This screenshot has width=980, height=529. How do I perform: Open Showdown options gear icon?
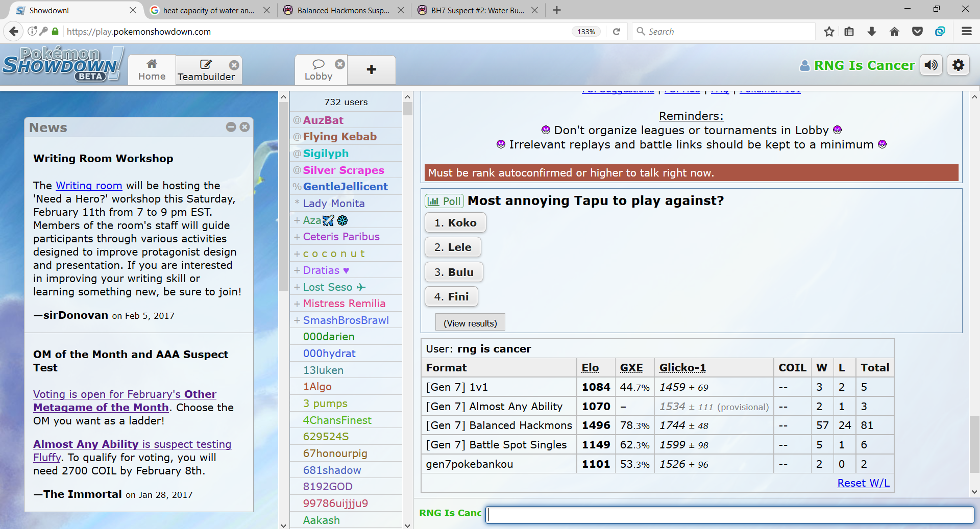[958, 65]
